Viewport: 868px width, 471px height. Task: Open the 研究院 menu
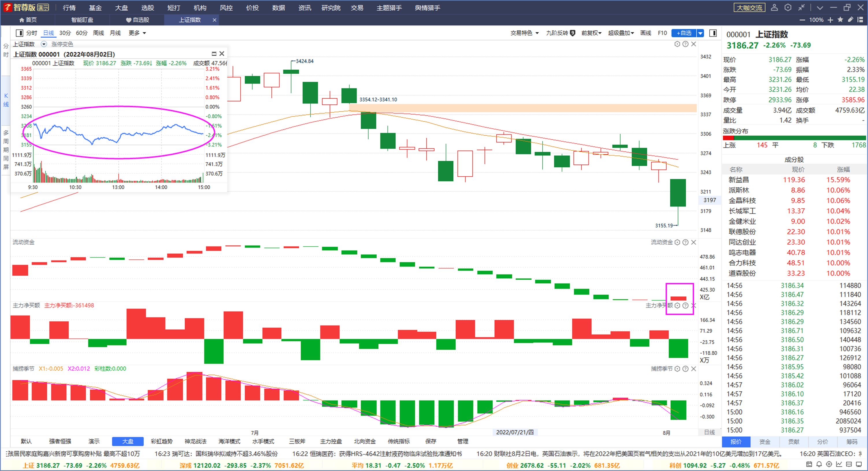tap(331, 8)
